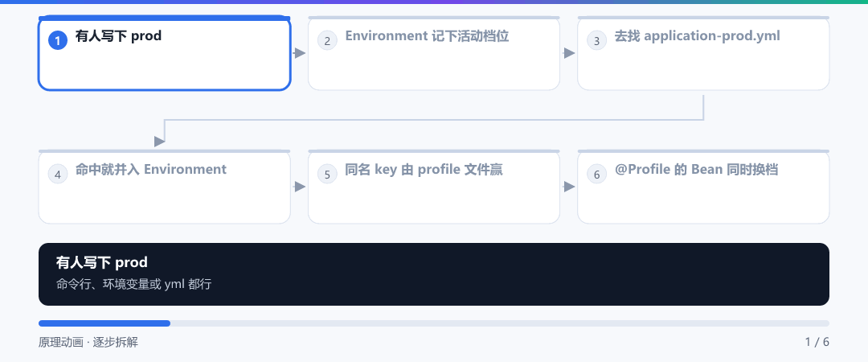The image size is (868, 362).
Task: Click the number 6 step badge
Action: click(596, 174)
